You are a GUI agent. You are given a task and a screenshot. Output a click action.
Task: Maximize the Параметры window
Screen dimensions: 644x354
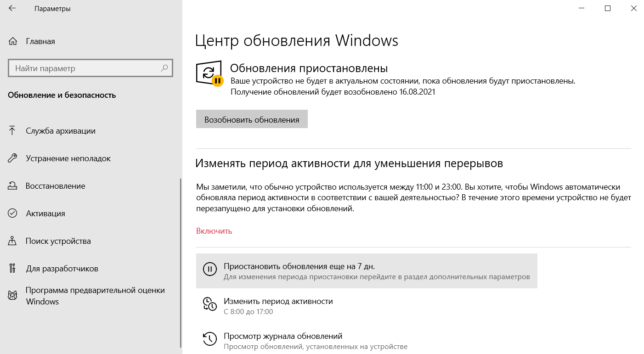coord(608,8)
